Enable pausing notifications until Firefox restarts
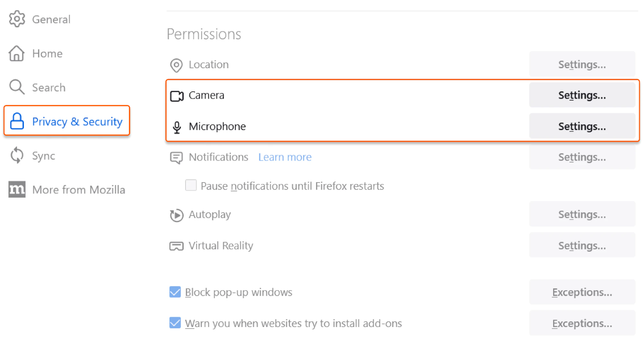Image resolution: width=644 pixels, height=346 pixels. coord(191,185)
